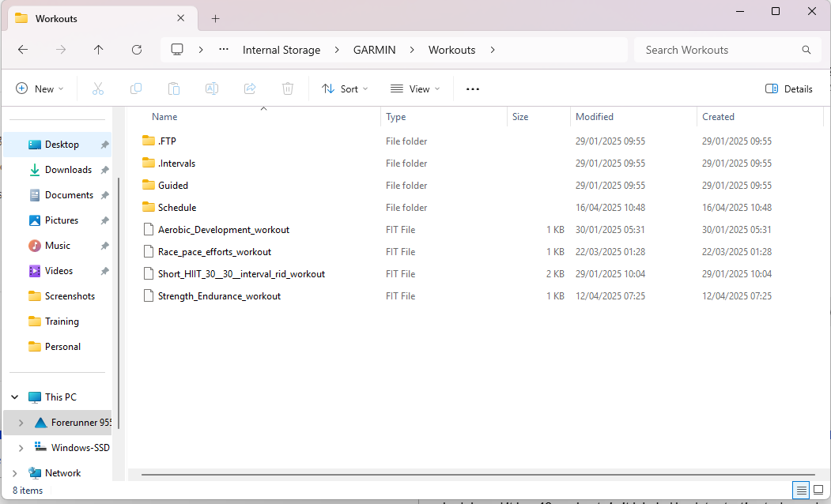Click the Share icon in toolbar
Viewport: 831px width, 504px height.
250,89
